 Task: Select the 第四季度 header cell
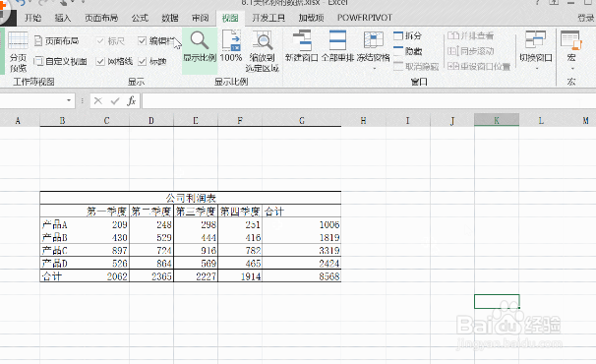[240, 212]
